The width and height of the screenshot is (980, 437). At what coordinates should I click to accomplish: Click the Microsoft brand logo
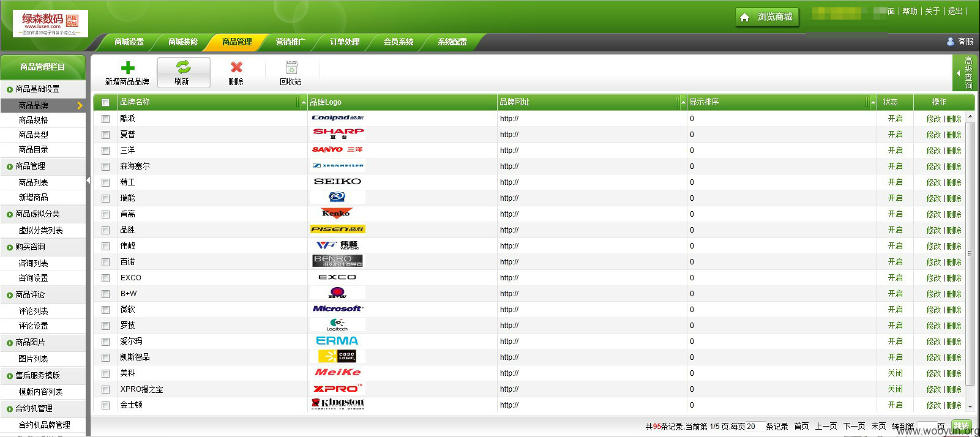tap(338, 308)
